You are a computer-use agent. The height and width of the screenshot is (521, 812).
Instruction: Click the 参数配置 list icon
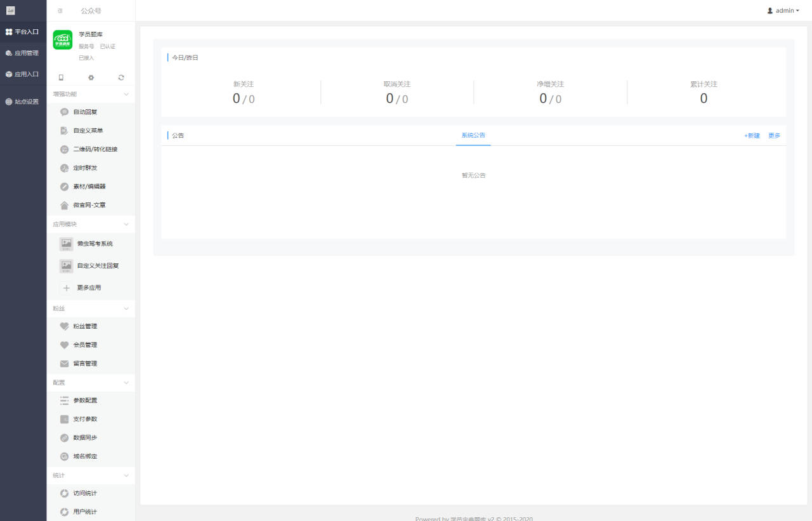[64, 400]
